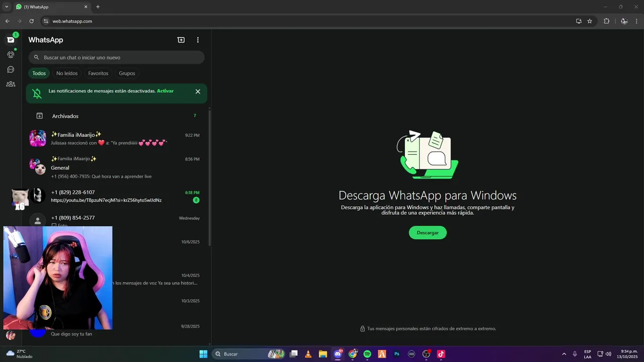
Task: Open the tab search dropdown arrow
Action: [7, 7]
